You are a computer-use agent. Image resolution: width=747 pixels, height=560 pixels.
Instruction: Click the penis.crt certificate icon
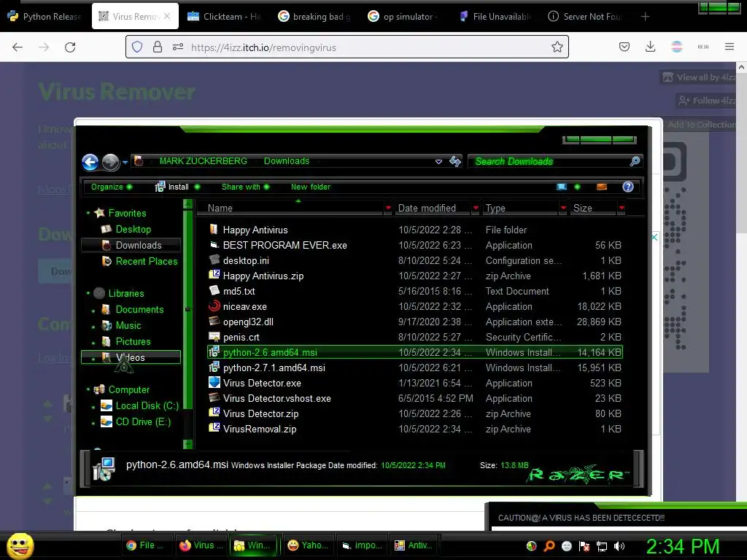point(214,337)
